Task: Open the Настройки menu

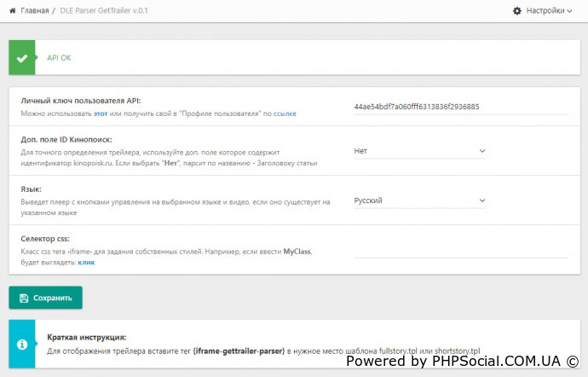Action: 544,11
